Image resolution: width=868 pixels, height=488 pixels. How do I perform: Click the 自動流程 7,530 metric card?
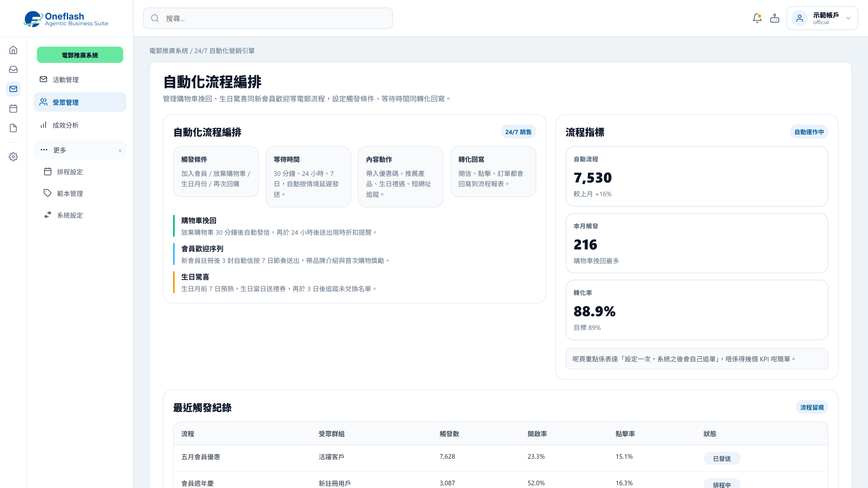point(697,176)
